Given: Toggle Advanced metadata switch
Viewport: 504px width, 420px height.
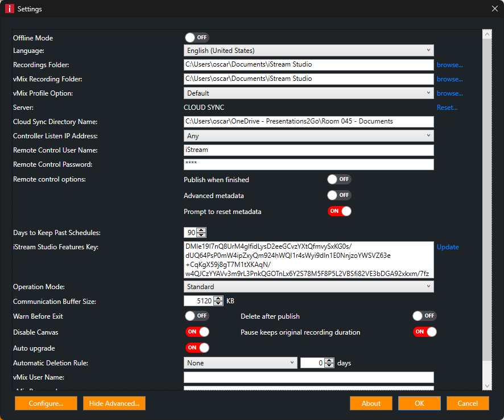Looking at the screenshot, I should click(x=339, y=195).
